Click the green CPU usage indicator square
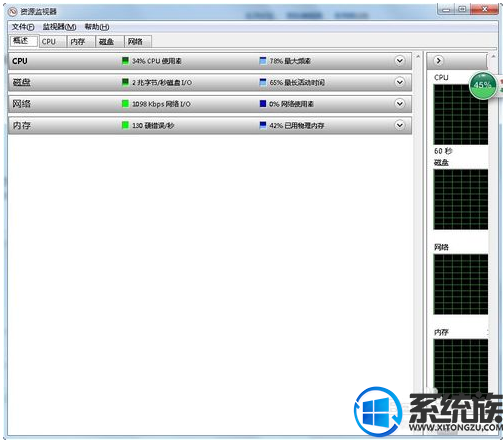The width and height of the screenshot is (503, 440). click(x=125, y=61)
